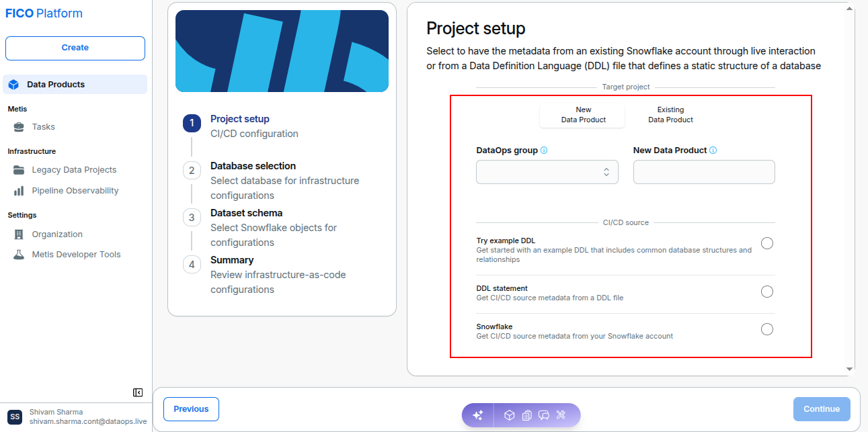The width and height of the screenshot is (868, 432).
Task: Click the New Data Product text field
Action: [x=704, y=172]
